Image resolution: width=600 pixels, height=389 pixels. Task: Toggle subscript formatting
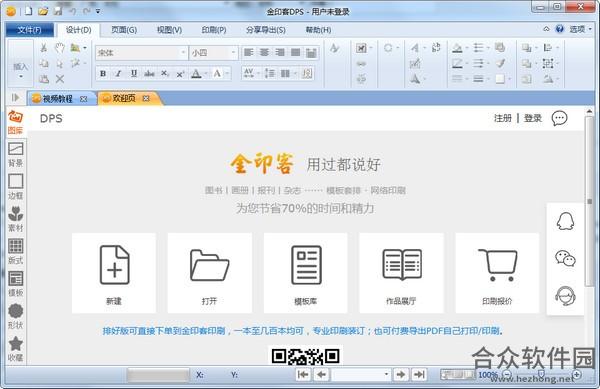tap(165, 73)
